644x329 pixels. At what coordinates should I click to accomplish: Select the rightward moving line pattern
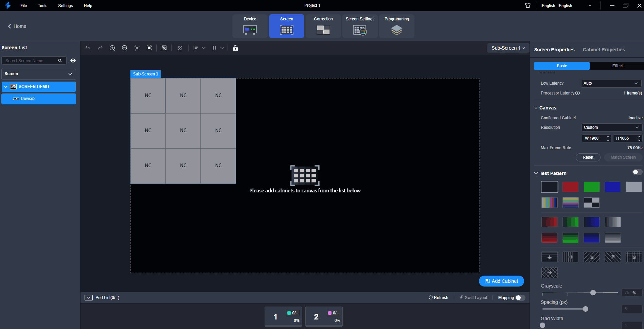(x=571, y=257)
